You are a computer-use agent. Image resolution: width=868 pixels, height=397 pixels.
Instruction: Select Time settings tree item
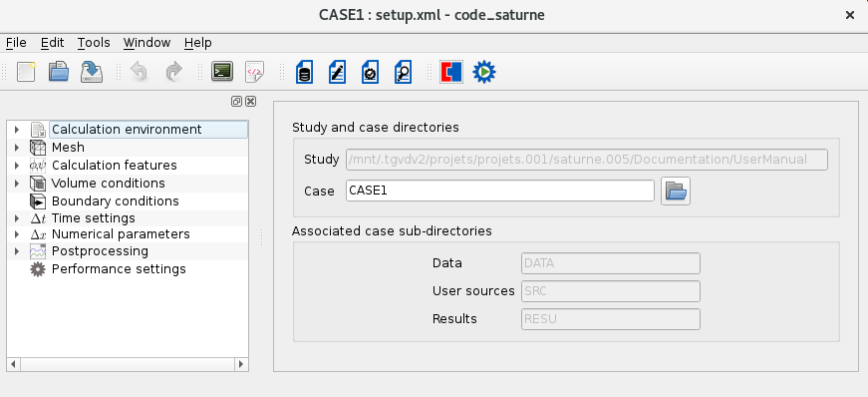point(93,217)
